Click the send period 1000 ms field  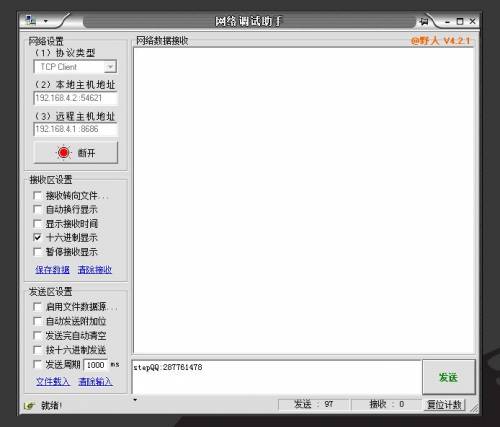click(x=96, y=365)
